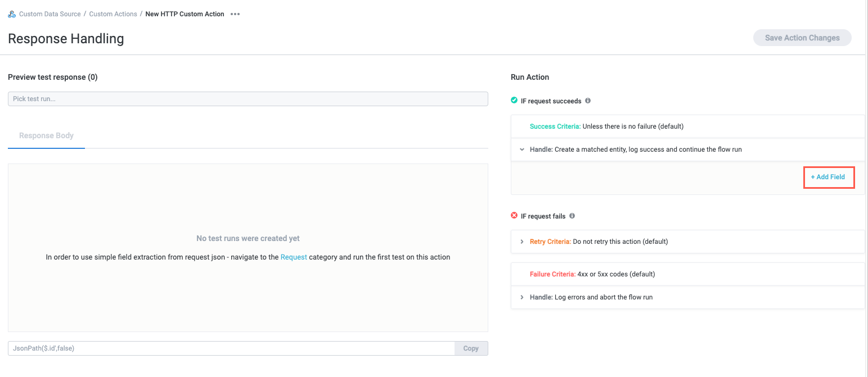Open the three-dot more options menu
This screenshot has height=377, width=868.
coord(235,14)
